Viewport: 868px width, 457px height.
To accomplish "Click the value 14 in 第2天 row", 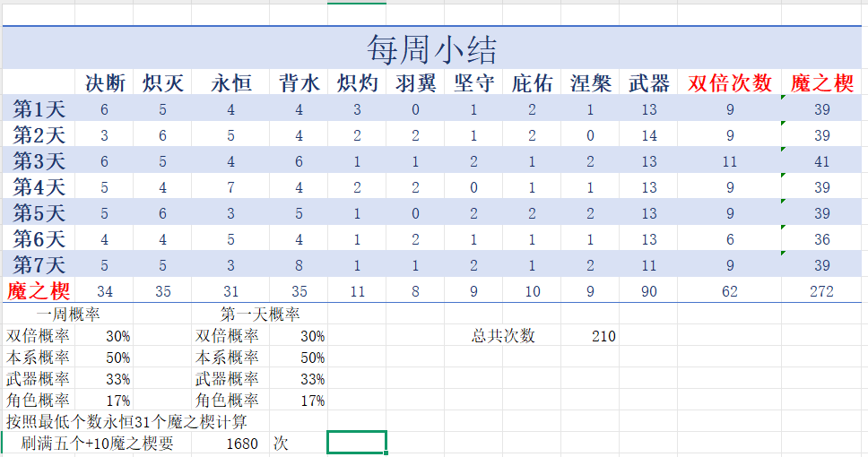I will click(648, 136).
